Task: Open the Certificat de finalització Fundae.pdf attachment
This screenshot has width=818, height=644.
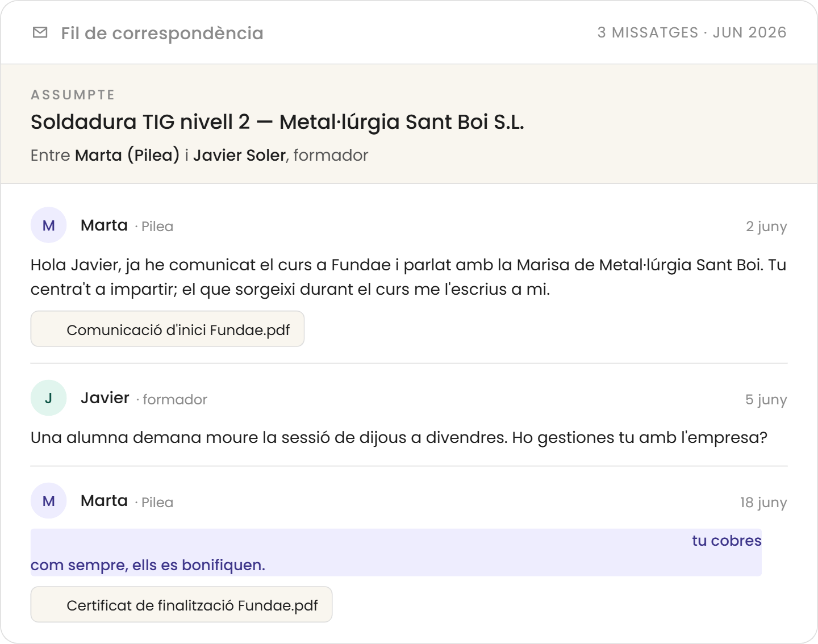Action: pyautogui.click(x=181, y=604)
